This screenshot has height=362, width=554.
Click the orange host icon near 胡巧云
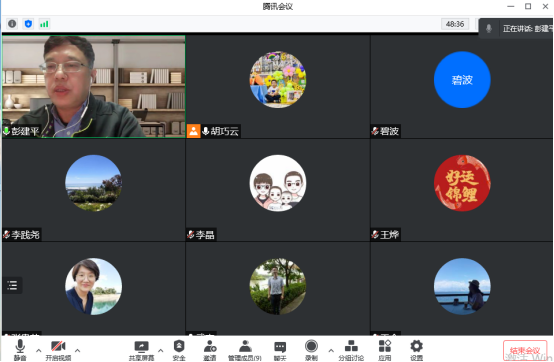click(194, 131)
